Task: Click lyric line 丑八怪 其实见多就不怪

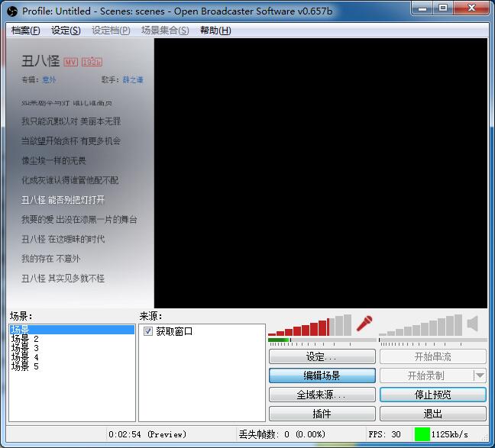Action: click(x=63, y=279)
